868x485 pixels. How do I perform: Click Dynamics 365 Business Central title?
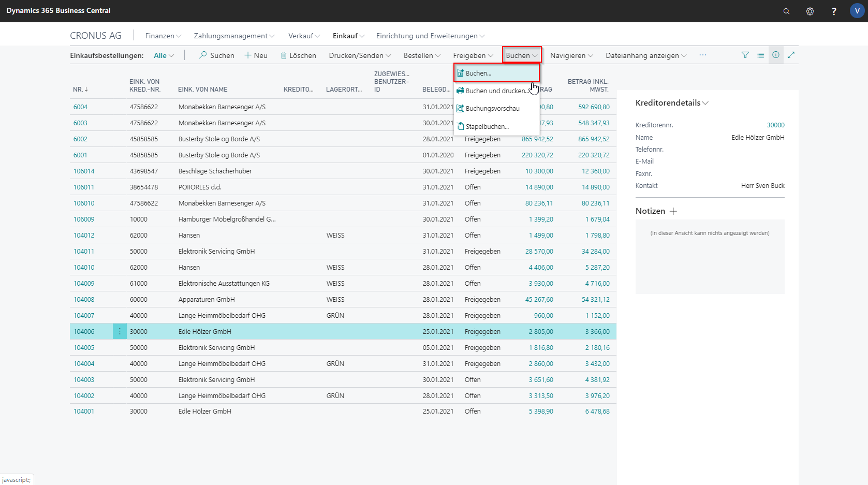tap(58, 10)
